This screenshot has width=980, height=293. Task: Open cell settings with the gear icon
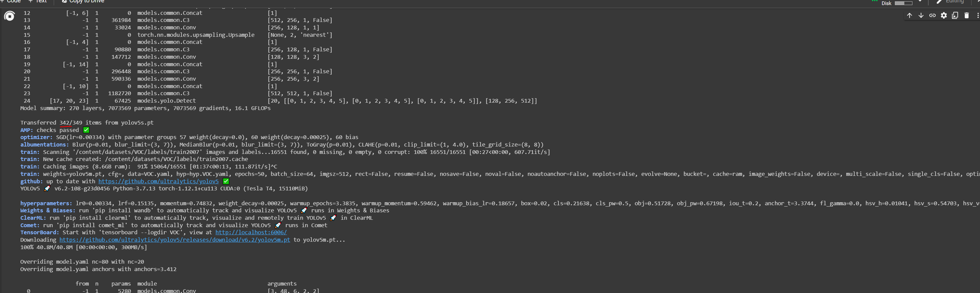point(944,15)
